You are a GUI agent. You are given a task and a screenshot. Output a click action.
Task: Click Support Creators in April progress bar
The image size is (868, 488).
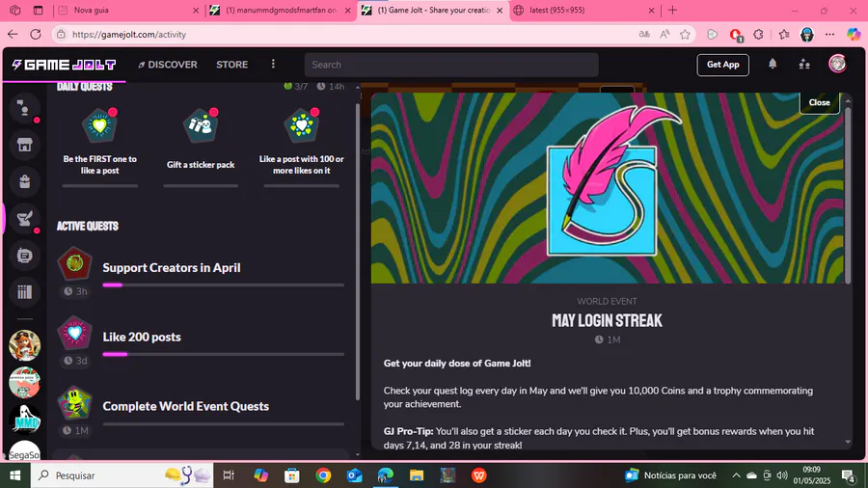[223, 285]
